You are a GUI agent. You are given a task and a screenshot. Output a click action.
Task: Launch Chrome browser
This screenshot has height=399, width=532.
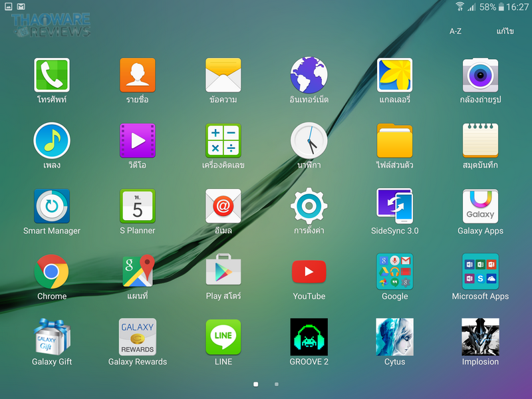pos(52,271)
